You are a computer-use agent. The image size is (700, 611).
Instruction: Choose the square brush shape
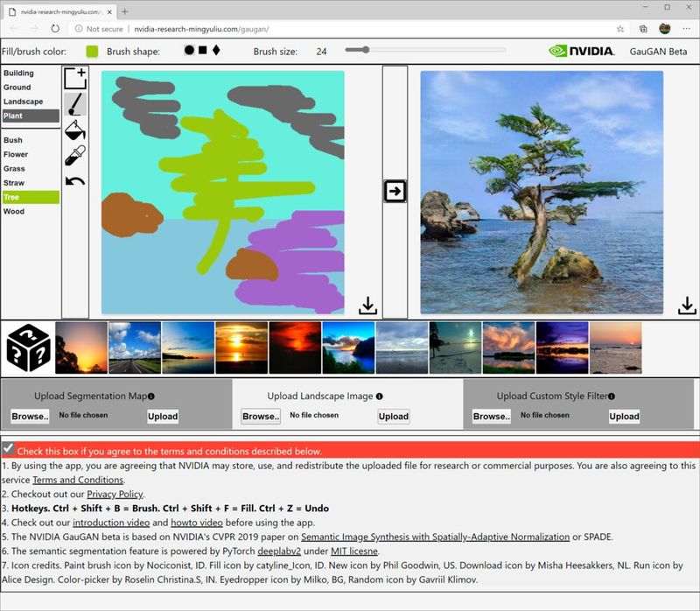click(203, 50)
